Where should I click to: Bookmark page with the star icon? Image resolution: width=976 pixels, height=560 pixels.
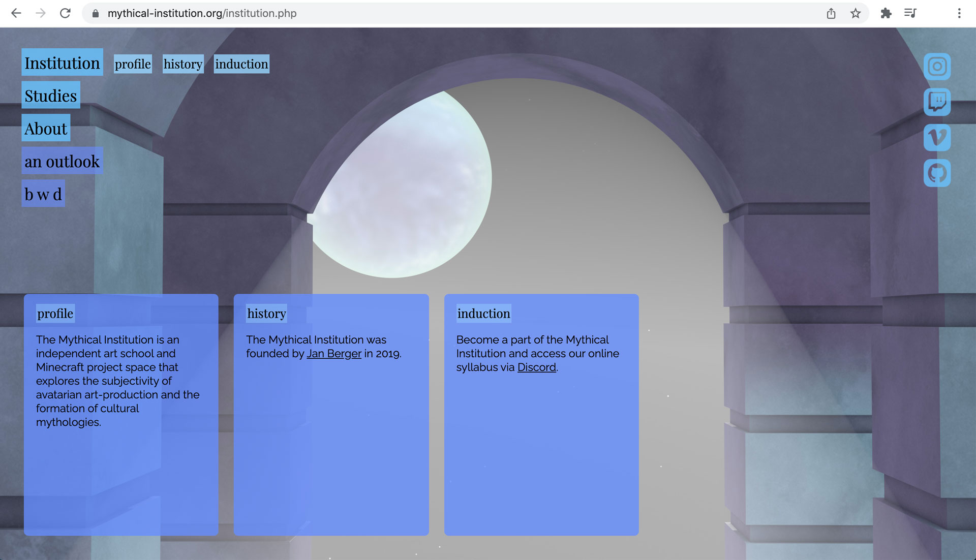(x=856, y=13)
